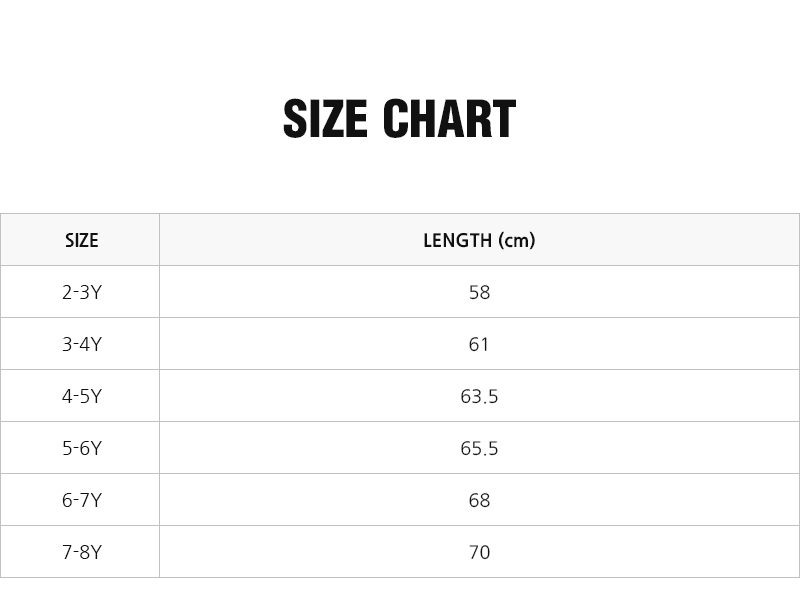The width and height of the screenshot is (800, 616).
Task: Click the Y in the 7-8Y label
Action: pos(96,553)
